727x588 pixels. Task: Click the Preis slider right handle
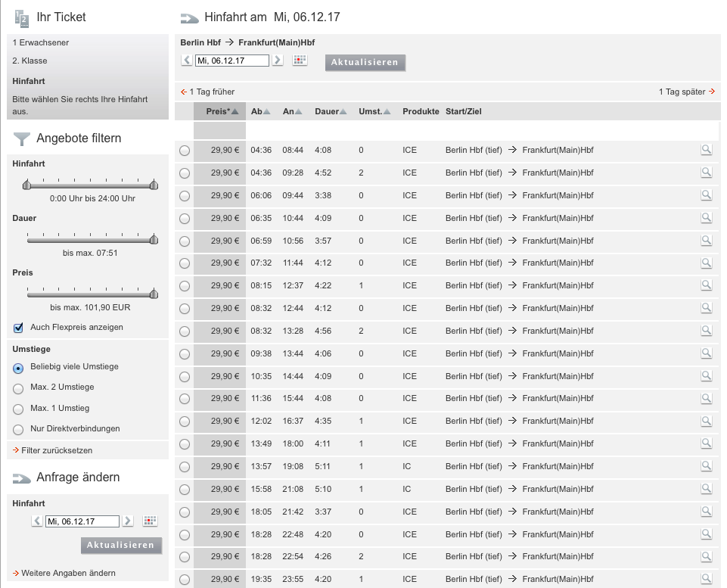coord(154,294)
